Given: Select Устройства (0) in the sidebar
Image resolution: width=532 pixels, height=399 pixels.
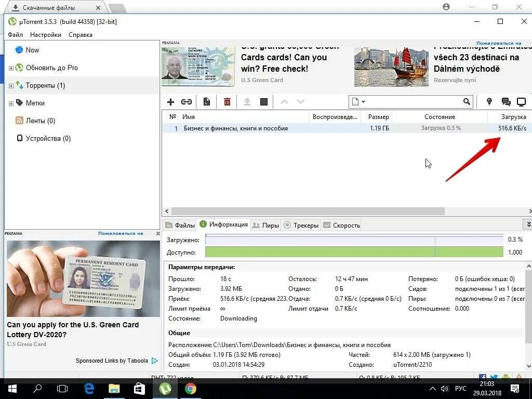Looking at the screenshot, I should pyautogui.click(x=48, y=138).
